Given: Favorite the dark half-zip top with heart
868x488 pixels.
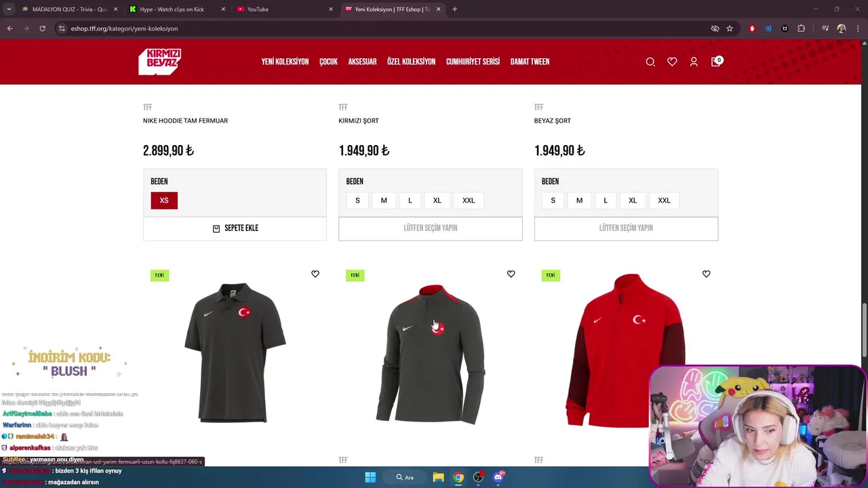Looking at the screenshot, I should [511, 274].
